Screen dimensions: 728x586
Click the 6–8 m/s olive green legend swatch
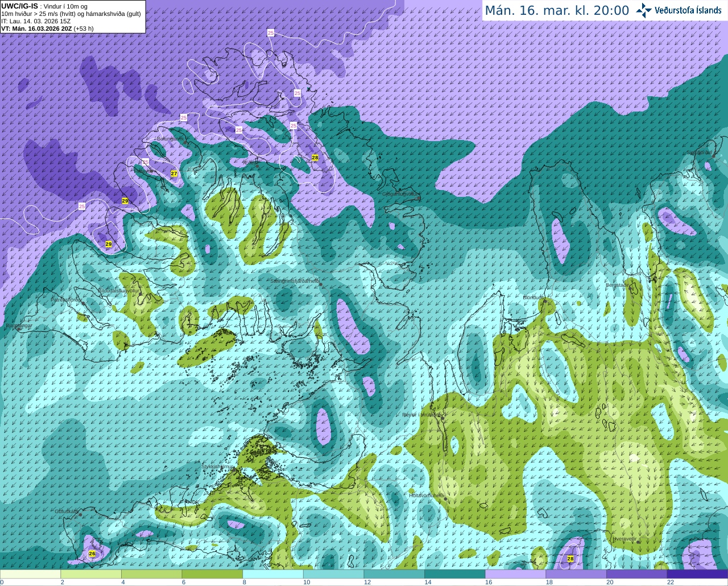[x=212, y=574]
